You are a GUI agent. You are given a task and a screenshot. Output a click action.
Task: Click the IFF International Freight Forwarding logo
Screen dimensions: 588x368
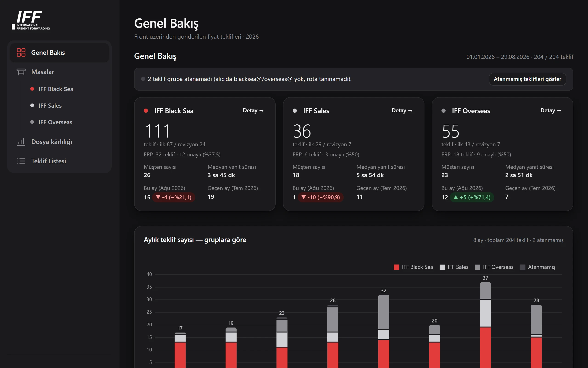pos(31,20)
